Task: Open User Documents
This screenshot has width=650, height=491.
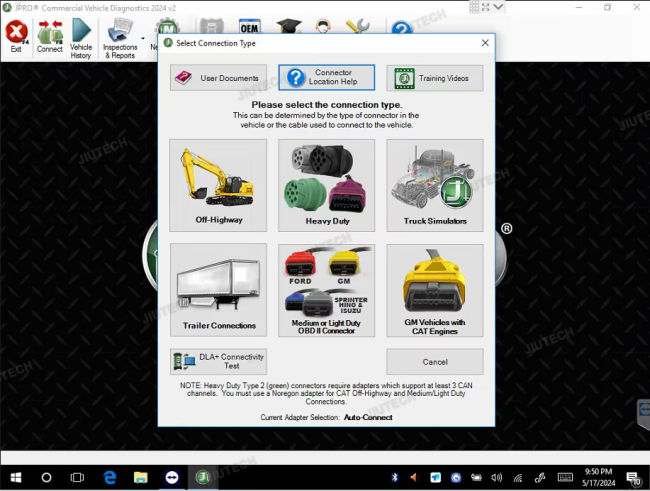Action: tap(218, 78)
